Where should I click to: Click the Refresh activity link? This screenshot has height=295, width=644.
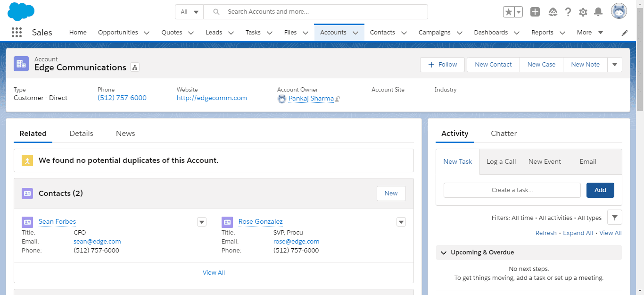click(546, 233)
